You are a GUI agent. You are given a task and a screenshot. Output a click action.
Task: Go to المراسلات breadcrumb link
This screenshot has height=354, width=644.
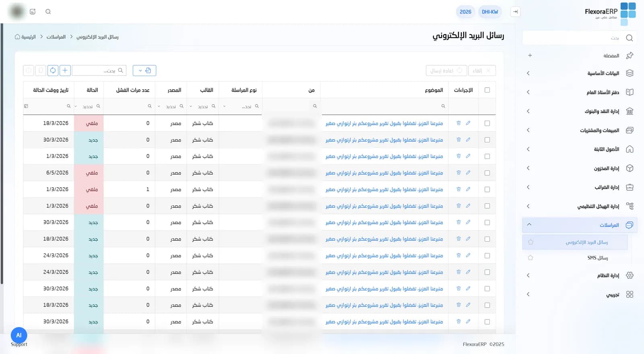(56, 37)
